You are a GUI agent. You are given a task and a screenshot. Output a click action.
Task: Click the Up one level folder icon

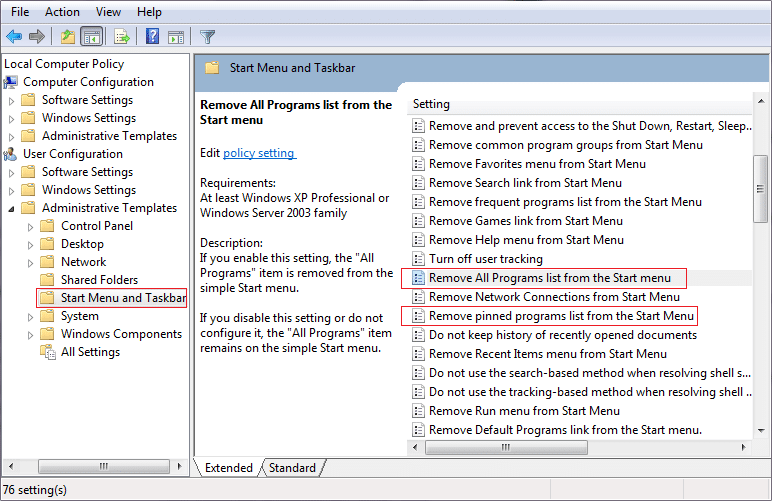click(x=67, y=36)
